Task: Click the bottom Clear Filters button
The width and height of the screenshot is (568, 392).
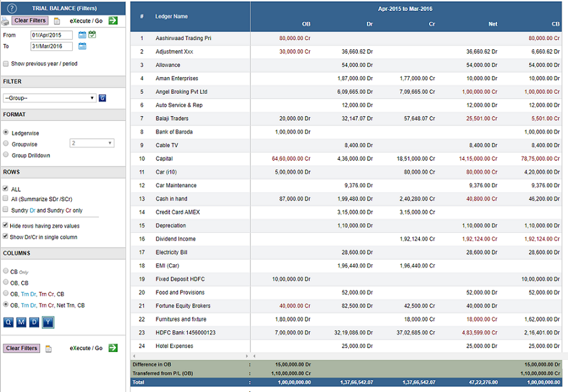Action: pos(21,348)
